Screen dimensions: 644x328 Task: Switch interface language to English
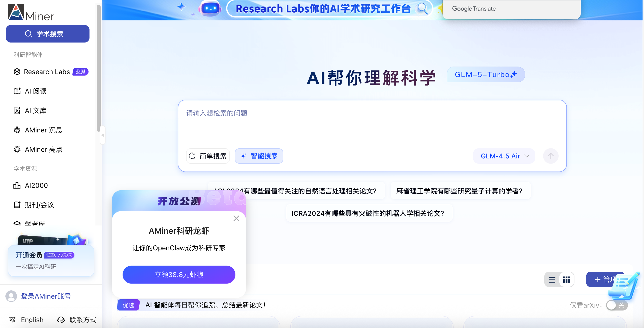[32, 320]
